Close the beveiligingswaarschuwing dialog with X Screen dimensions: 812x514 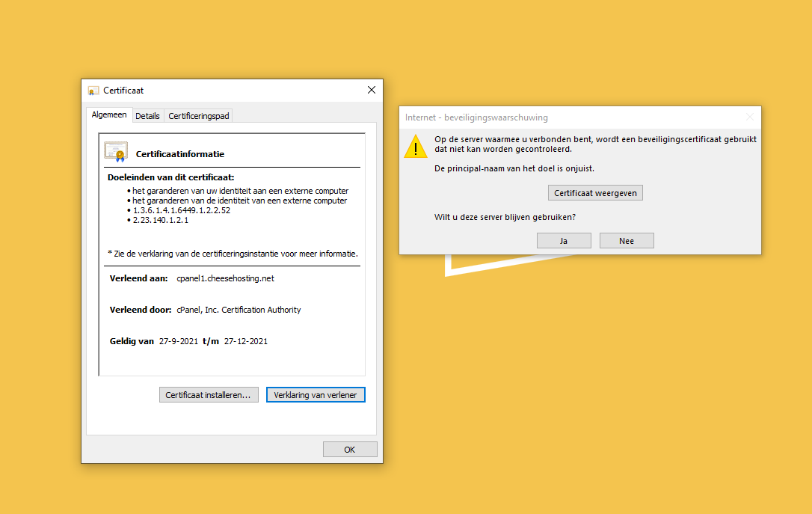(750, 117)
